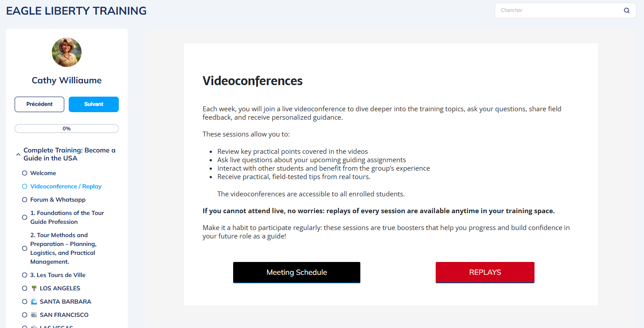Open the Complete Training: Become a Guide heading

pyautogui.click(x=70, y=154)
